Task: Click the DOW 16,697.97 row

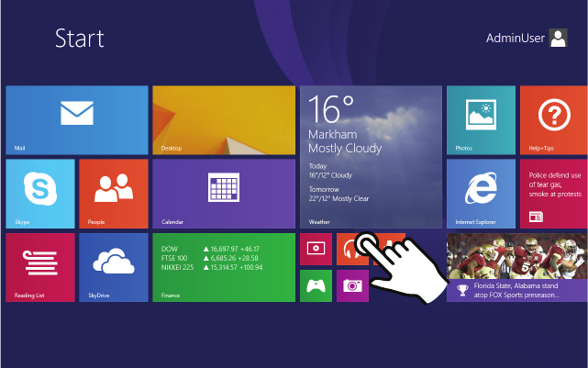Action: point(210,249)
